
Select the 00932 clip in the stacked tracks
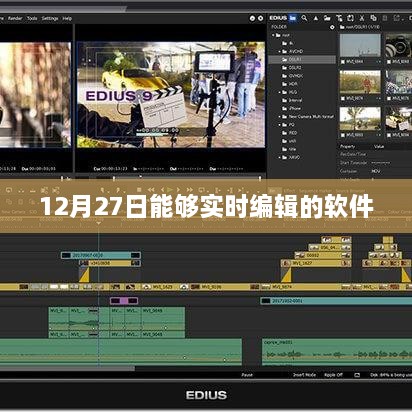tap(323, 255)
